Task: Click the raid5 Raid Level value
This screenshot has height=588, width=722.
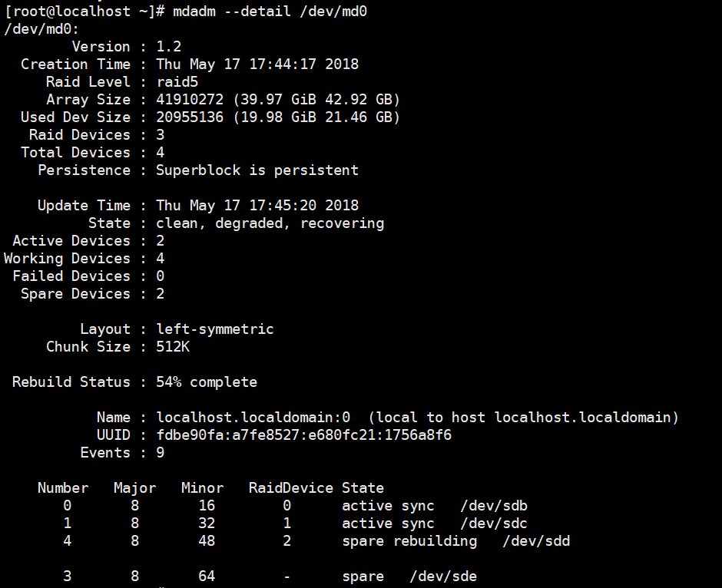Action: 178,81
